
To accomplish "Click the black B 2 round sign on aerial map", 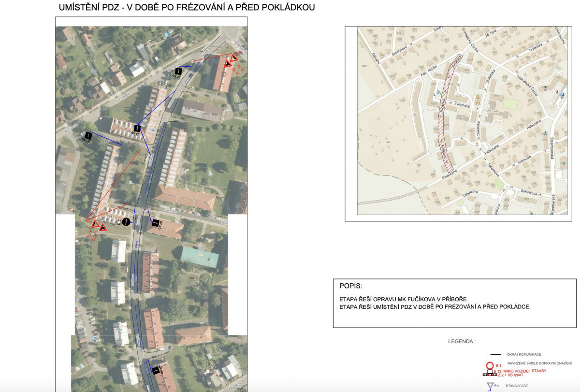I will 126,222.
